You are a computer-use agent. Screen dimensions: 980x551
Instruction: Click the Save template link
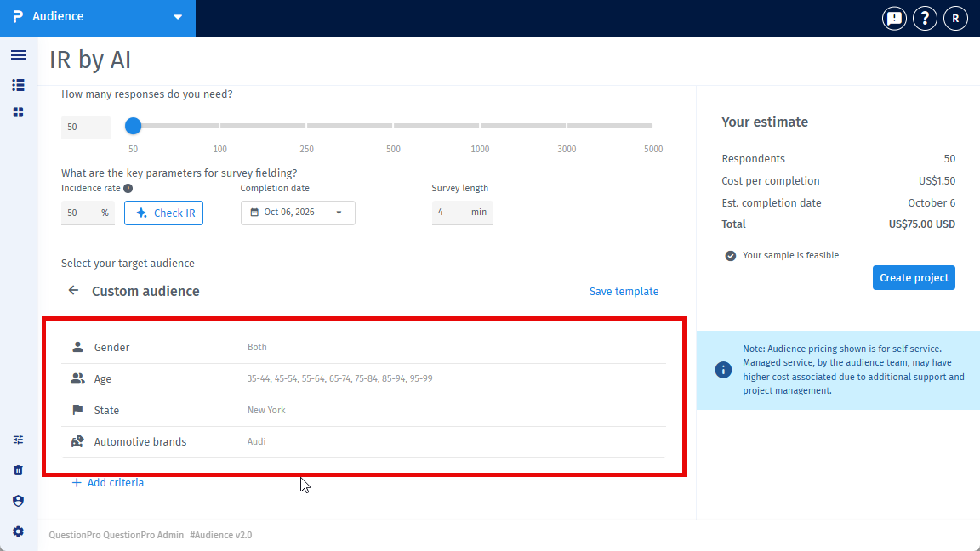tap(624, 291)
